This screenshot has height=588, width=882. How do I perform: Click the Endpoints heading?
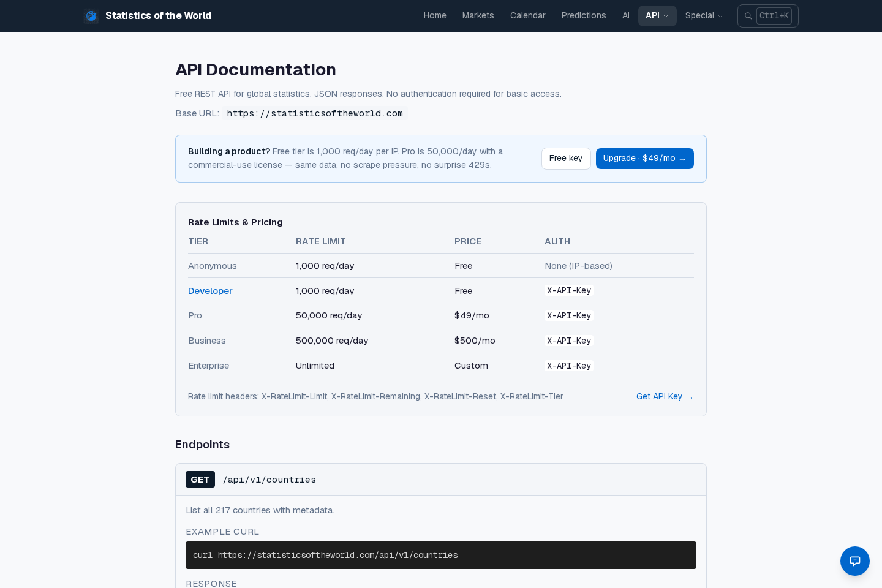point(202,445)
